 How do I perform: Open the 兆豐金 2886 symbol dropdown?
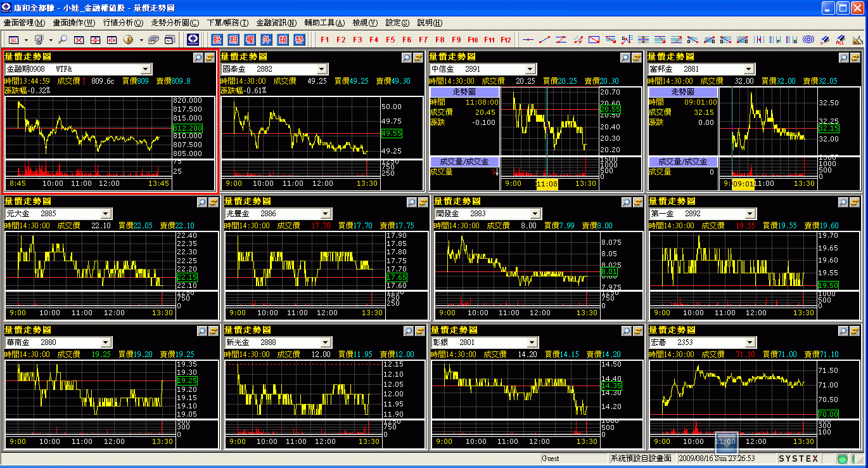coord(326,214)
